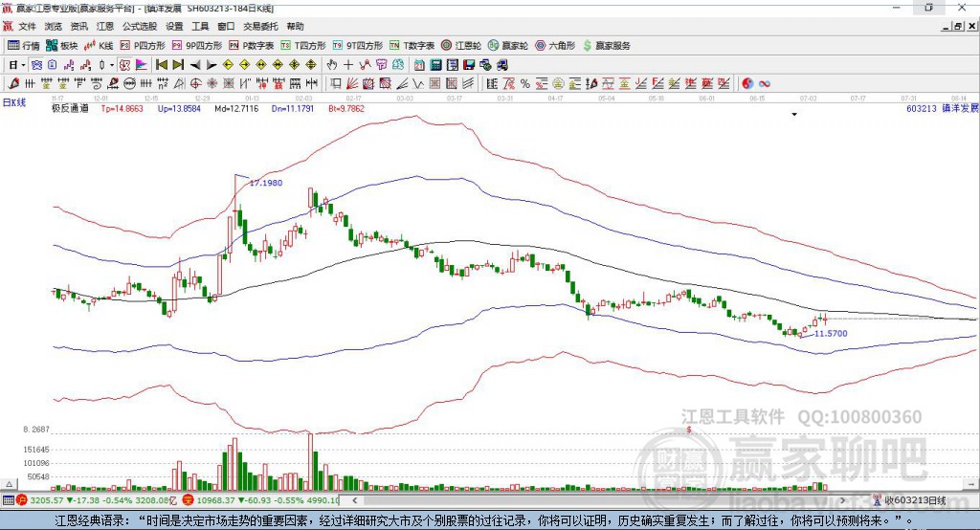Click the 17.1980 high price label
This screenshot has height=530, width=980.
tap(266, 183)
